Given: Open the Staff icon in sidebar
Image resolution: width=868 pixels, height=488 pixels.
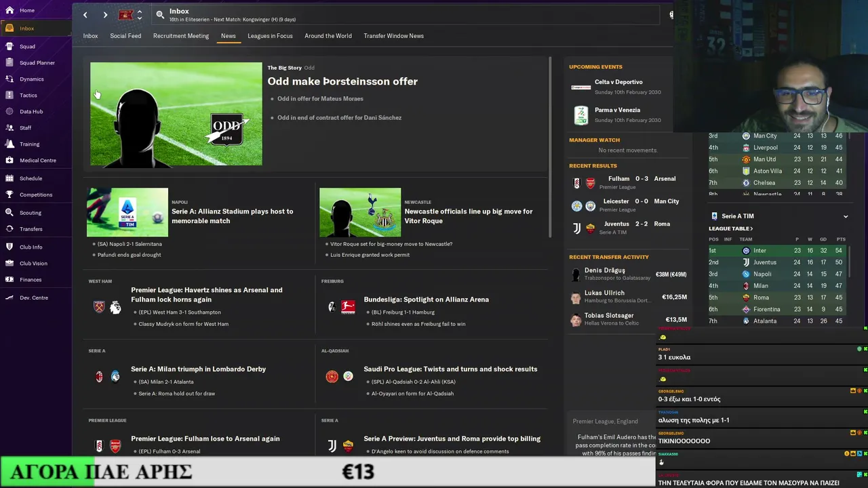Looking at the screenshot, I should coord(9,127).
